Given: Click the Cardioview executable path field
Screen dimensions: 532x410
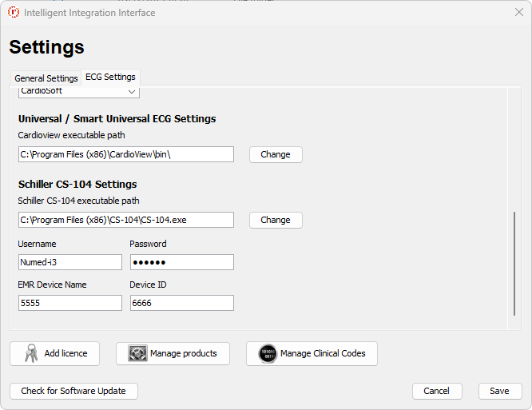Looking at the screenshot, I should tap(125, 154).
